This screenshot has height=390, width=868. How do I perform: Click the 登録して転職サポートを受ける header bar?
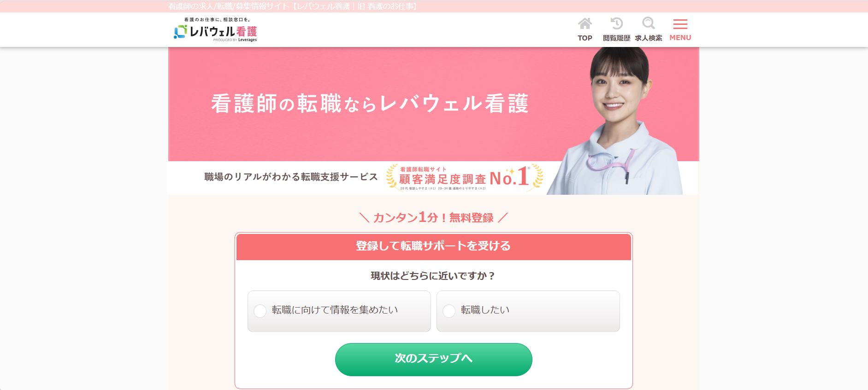pos(434,246)
